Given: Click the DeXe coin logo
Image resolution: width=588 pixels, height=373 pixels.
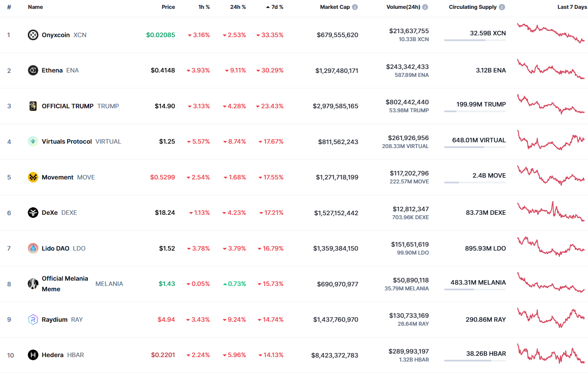Looking at the screenshot, I should (x=33, y=213).
